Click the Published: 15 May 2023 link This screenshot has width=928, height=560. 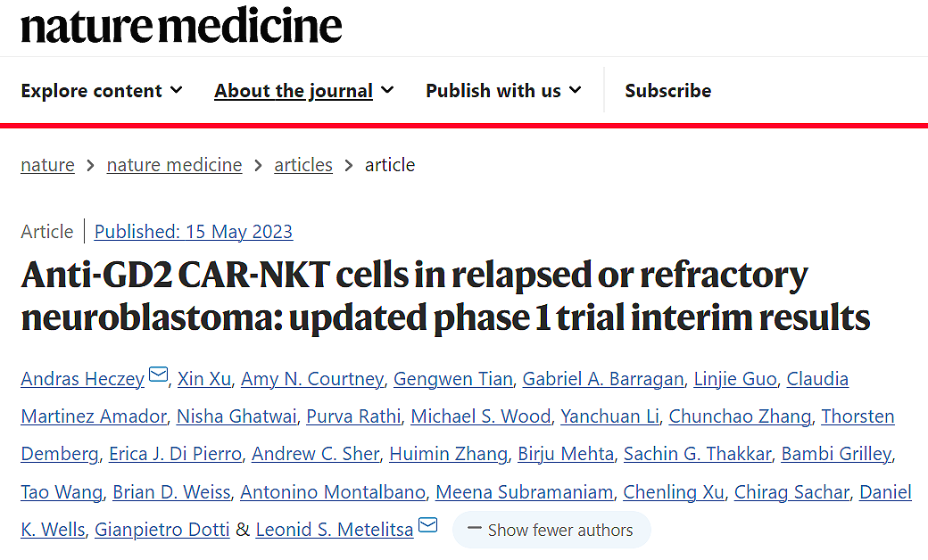point(194,231)
